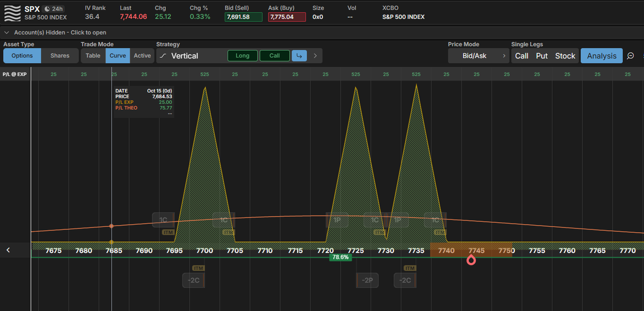Add a single Call leg
Screen dimensions: 644x311
click(x=522, y=56)
